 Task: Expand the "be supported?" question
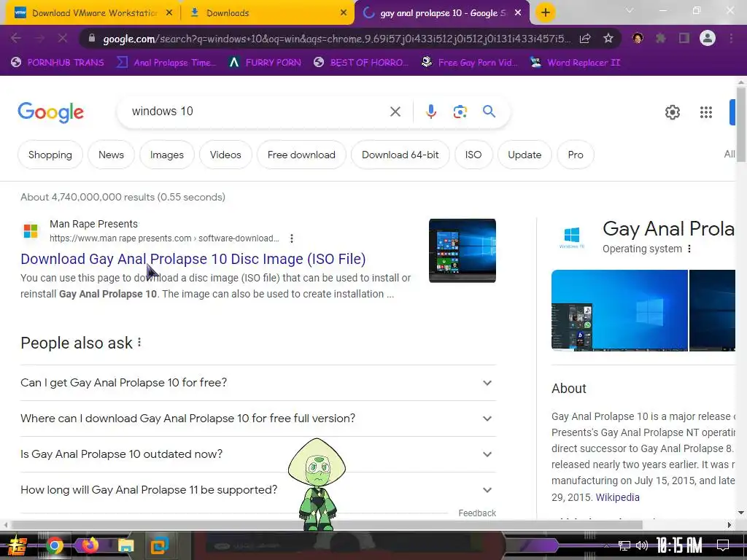(258, 490)
